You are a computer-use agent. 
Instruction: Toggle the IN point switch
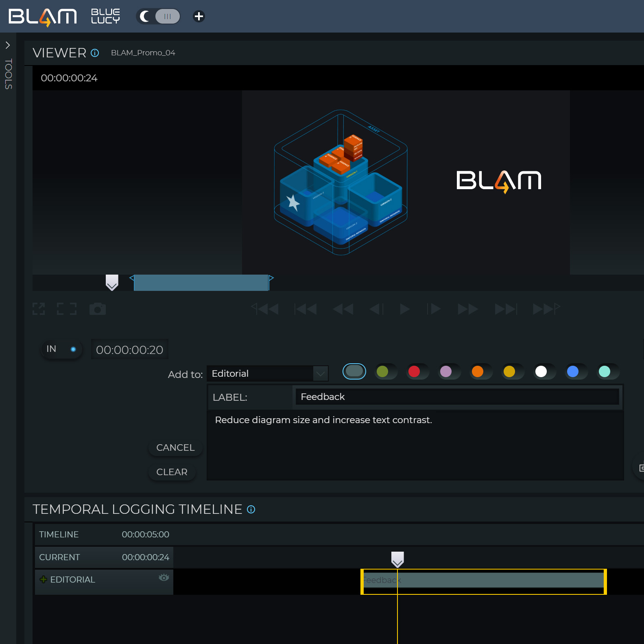(x=61, y=349)
